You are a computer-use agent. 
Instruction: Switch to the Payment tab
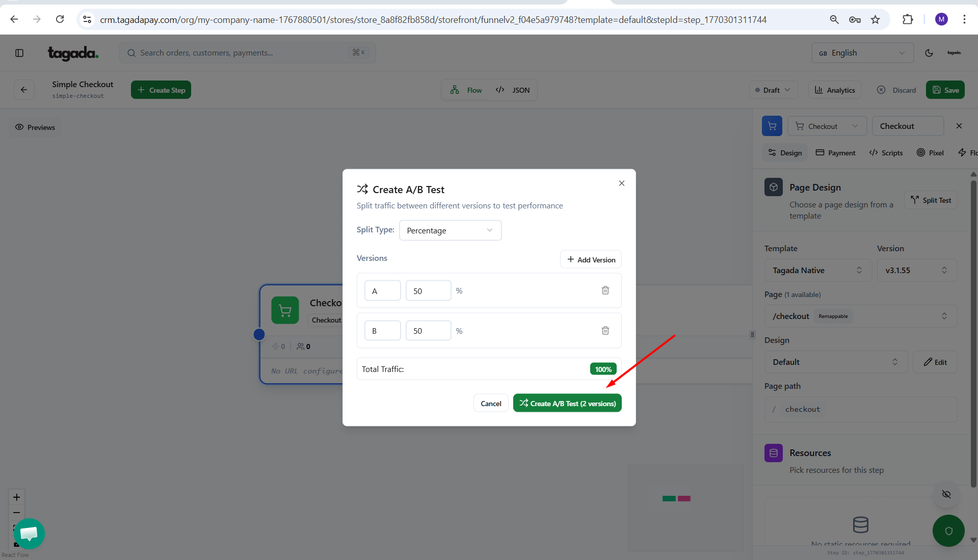835,153
